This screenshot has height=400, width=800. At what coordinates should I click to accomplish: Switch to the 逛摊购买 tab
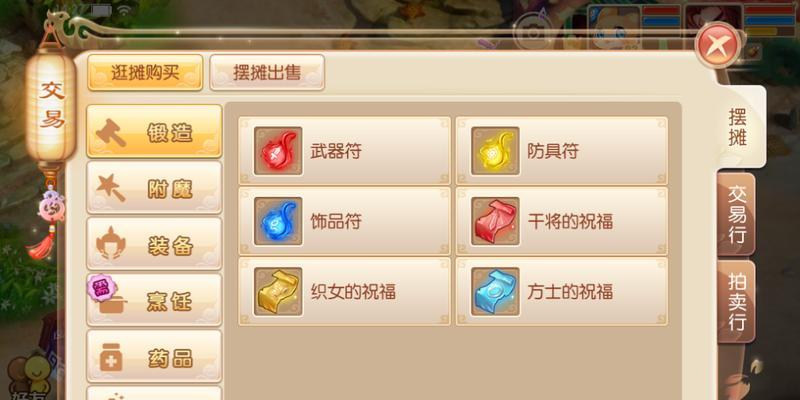tap(145, 72)
